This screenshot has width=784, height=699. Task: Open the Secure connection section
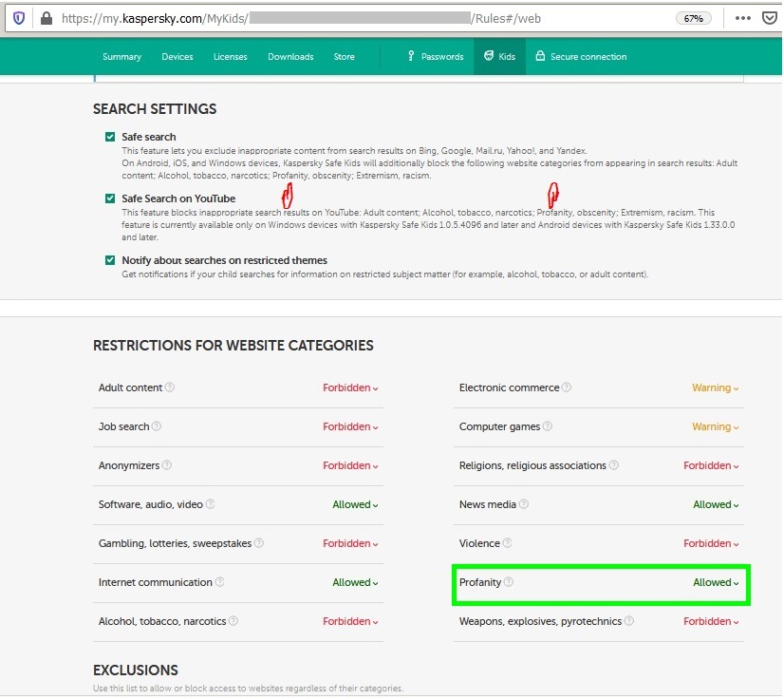click(581, 57)
